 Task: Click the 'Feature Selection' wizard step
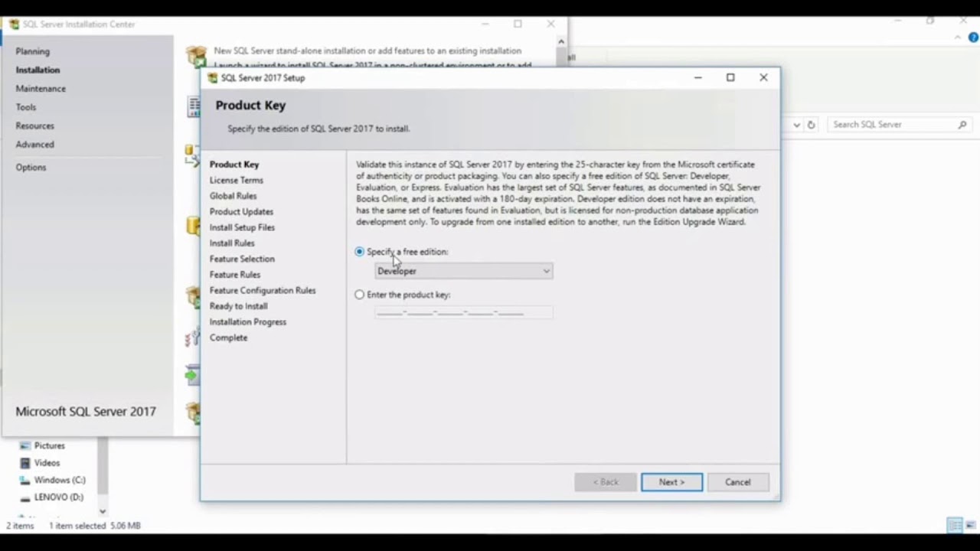pyautogui.click(x=242, y=259)
